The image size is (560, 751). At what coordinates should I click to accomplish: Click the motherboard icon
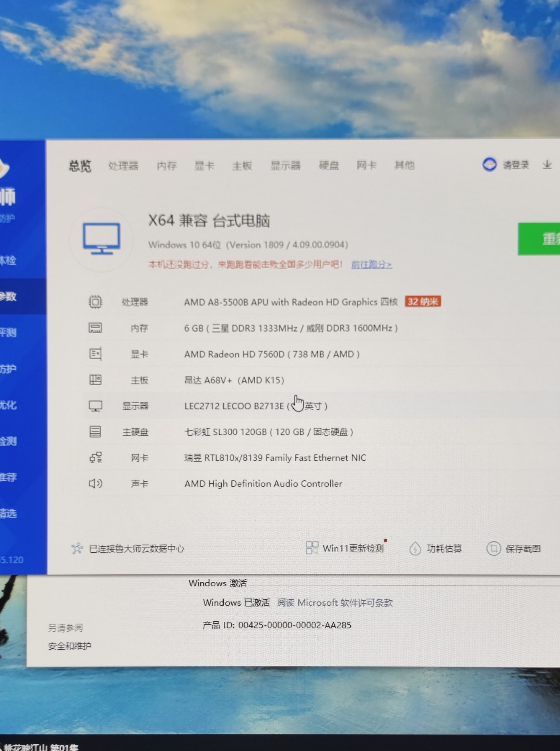pos(95,380)
